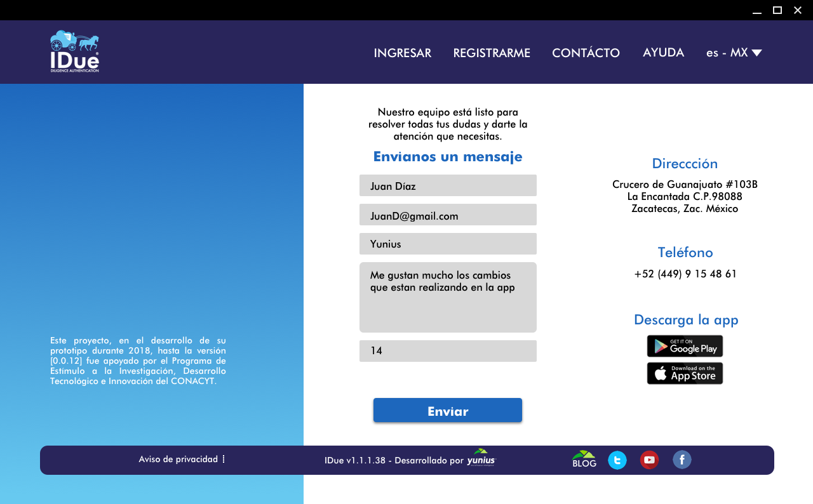The height and width of the screenshot is (504, 813).
Task: Click the name field containing Juan Díaz
Action: [x=448, y=185]
